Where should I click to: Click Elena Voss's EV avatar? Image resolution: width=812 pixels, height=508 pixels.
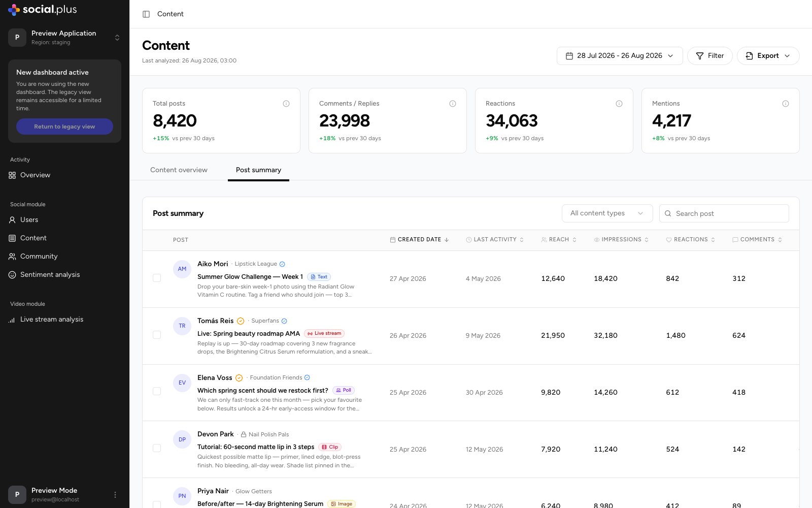pyautogui.click(x=182, y=383)
